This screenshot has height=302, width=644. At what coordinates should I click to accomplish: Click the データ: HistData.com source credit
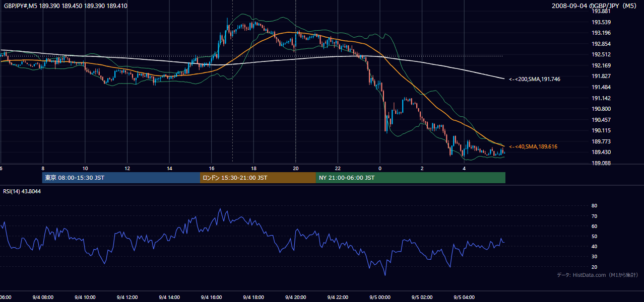(597, 275)
